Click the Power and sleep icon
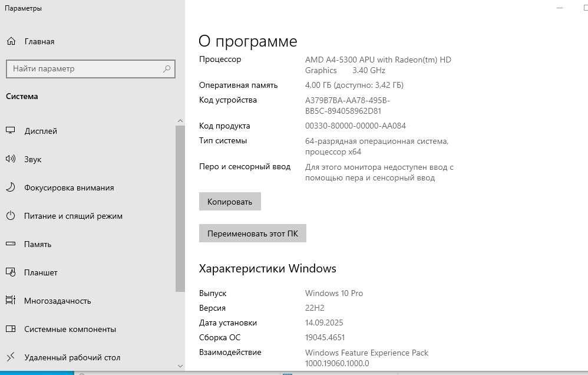The image size is (588, 375). tap(11, 216)
